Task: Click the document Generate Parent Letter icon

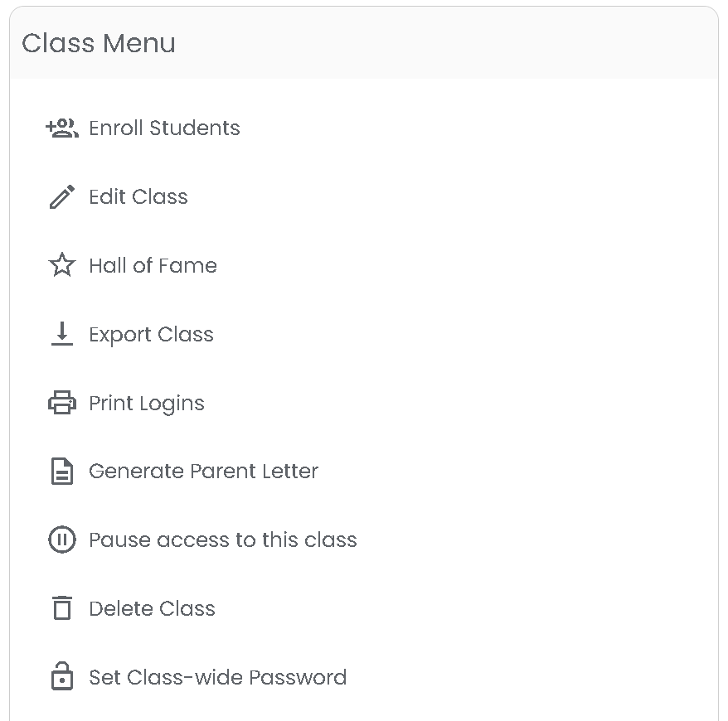Action: (61, 471)
